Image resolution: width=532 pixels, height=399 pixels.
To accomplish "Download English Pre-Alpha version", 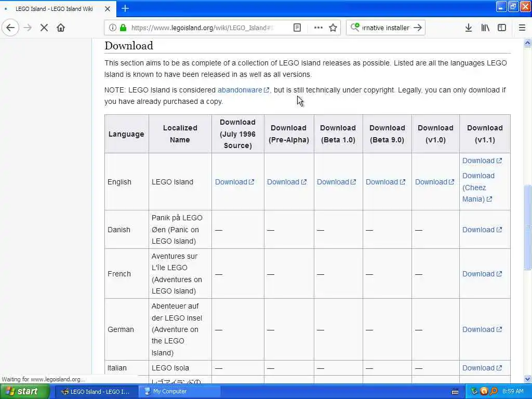I will tap(287, 182).
